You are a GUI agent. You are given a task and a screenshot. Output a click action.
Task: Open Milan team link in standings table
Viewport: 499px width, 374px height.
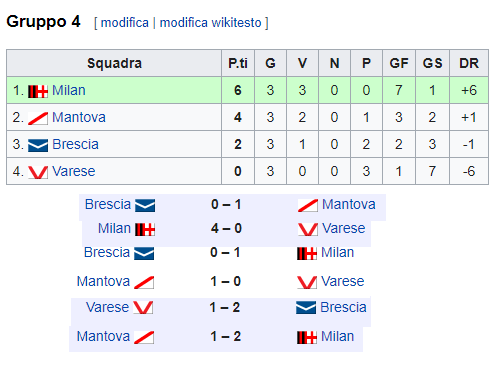coord(69,90)
